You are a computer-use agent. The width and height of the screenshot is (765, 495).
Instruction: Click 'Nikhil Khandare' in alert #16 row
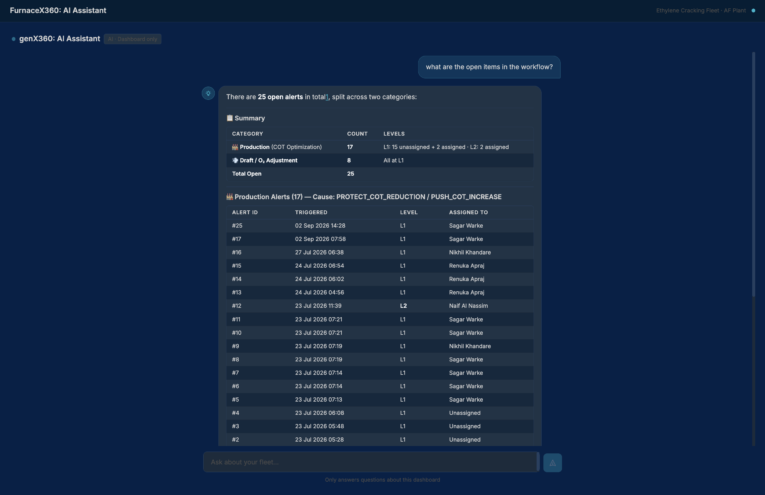pos(470,253)
